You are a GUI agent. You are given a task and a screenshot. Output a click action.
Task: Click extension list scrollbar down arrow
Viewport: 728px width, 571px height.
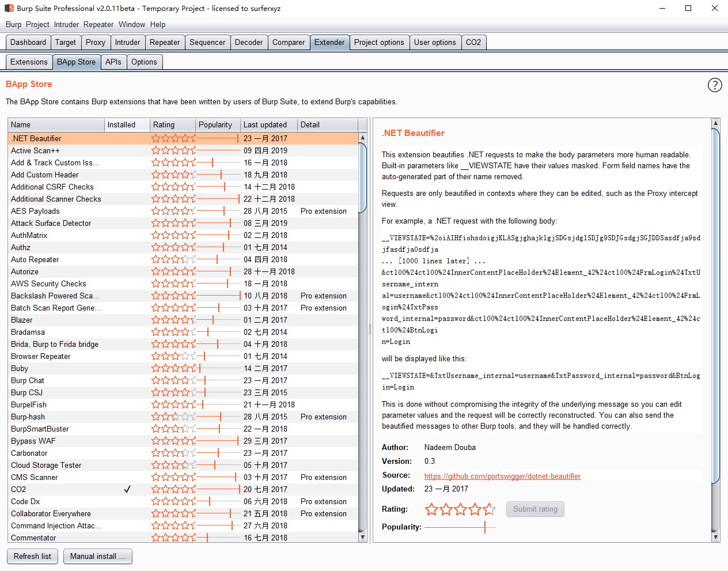(x=362, y=537)
